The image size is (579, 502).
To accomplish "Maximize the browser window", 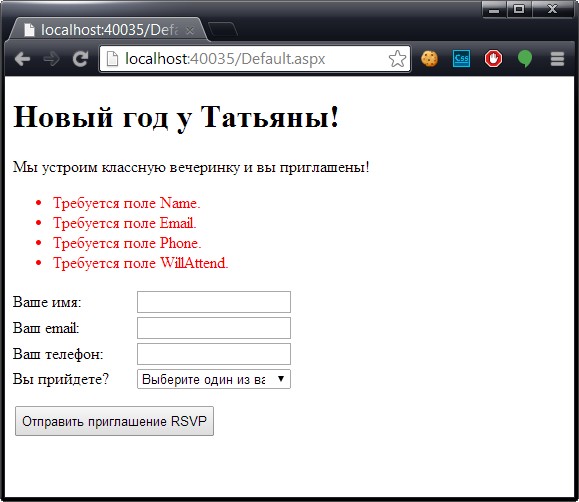I will [x=519, y=9].
